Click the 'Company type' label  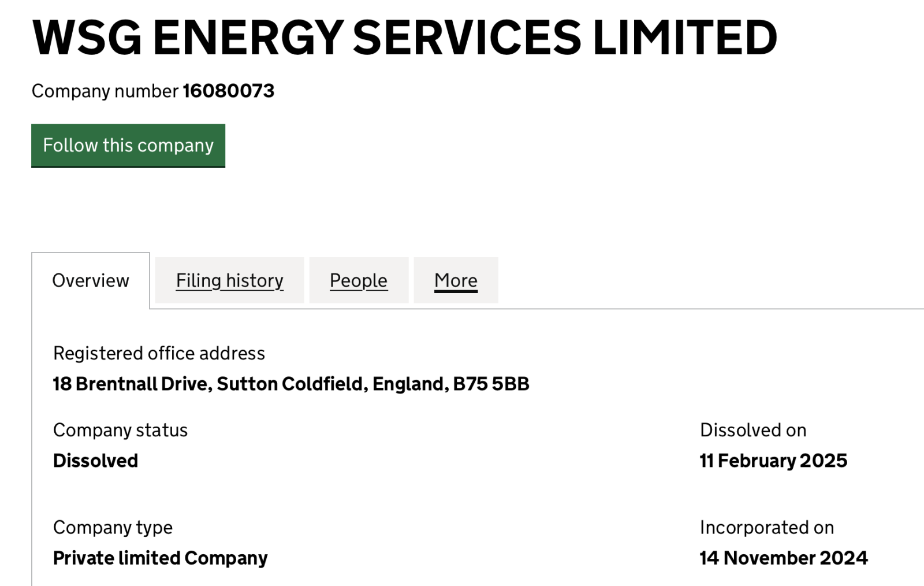point(113,528)
